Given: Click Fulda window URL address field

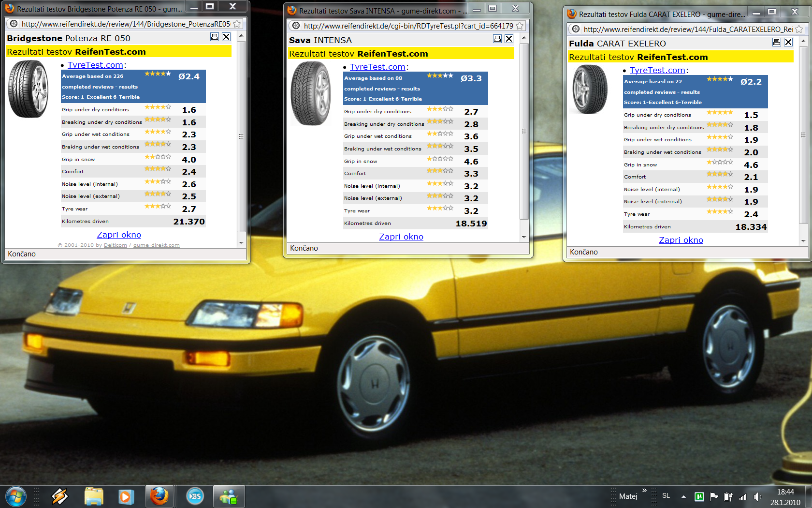Looking at the screenshot, I should pos(688,29).
